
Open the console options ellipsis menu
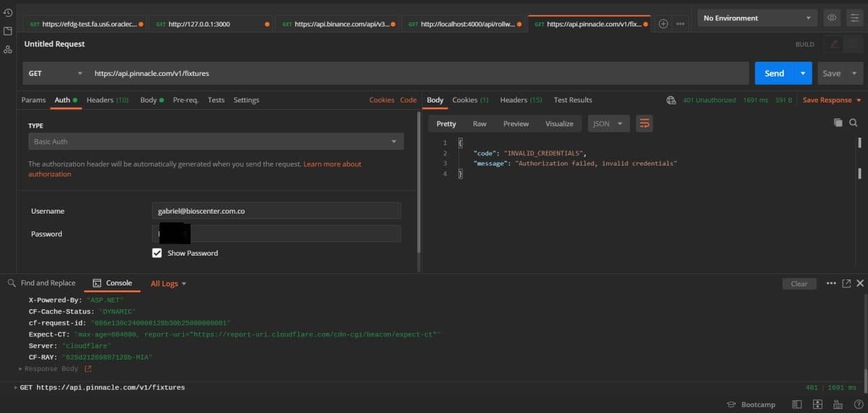coord(831,283)
